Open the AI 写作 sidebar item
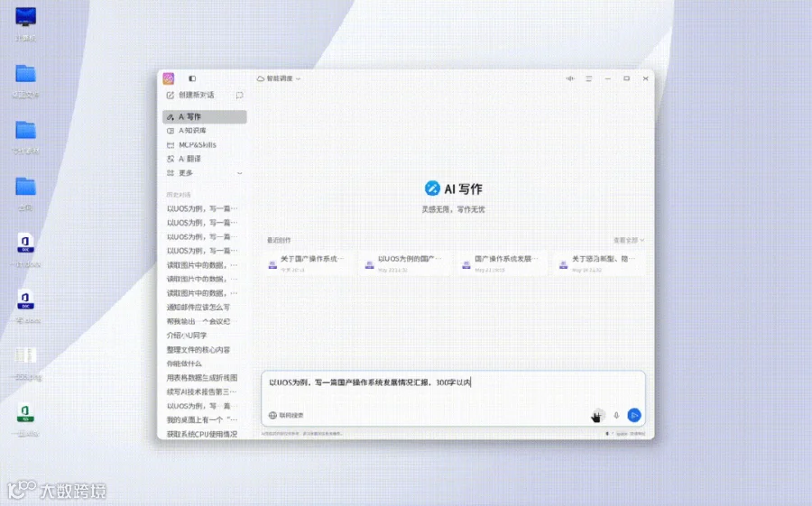The width and height of the screenshot is (812, 506). tap(205, 116)
